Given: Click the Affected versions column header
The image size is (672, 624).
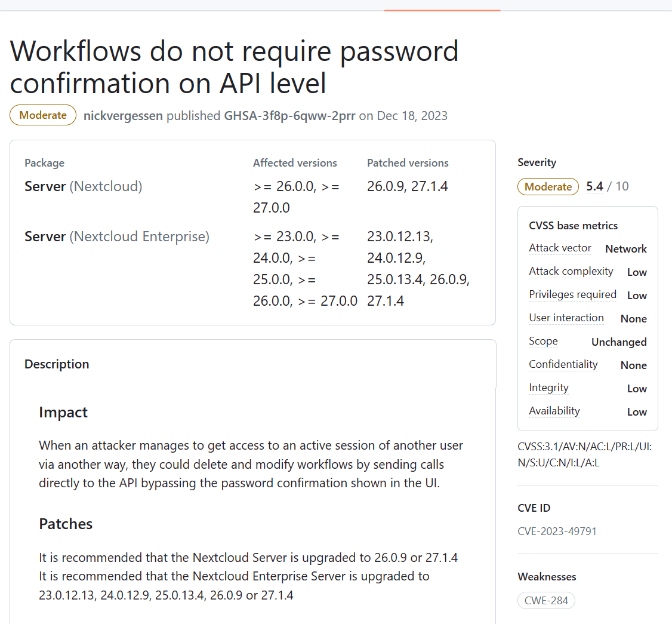Looking at the screenshot, I should click(295, 163).
